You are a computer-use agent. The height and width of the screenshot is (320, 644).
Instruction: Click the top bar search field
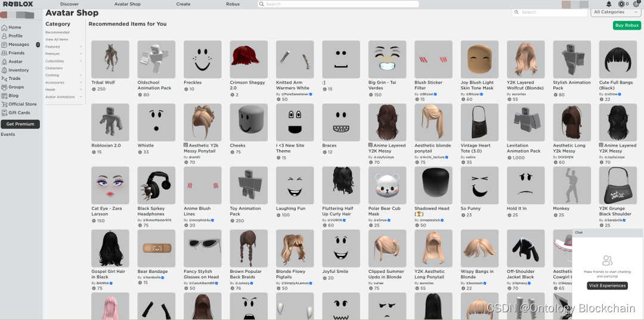[x=339, y=4]
